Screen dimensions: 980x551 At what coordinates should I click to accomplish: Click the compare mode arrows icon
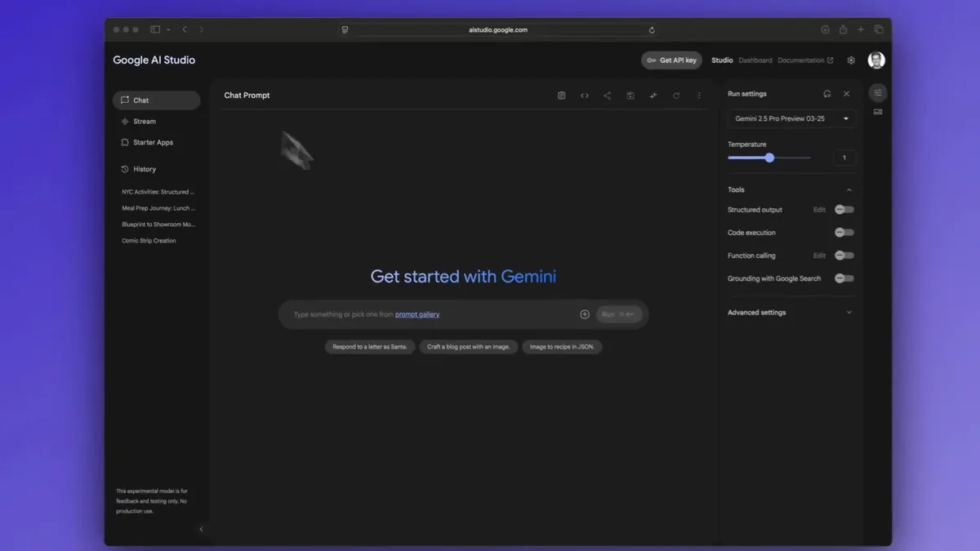(653, 96)
